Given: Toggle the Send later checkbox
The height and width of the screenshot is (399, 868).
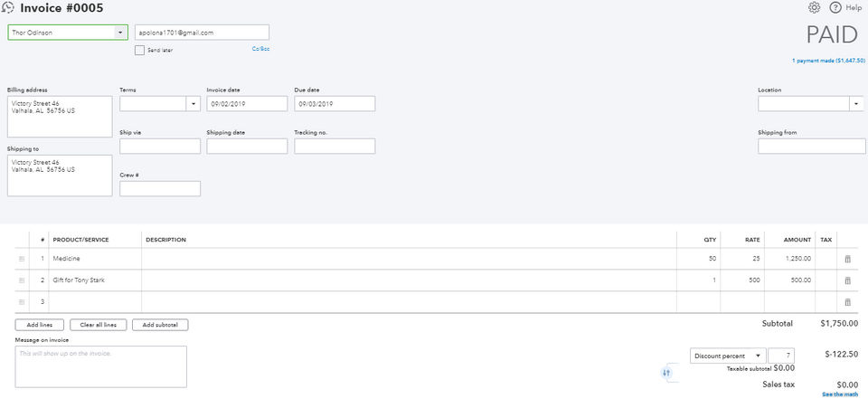Looking at the screenshot, I should pyautogui.click(x=139, y=50).
